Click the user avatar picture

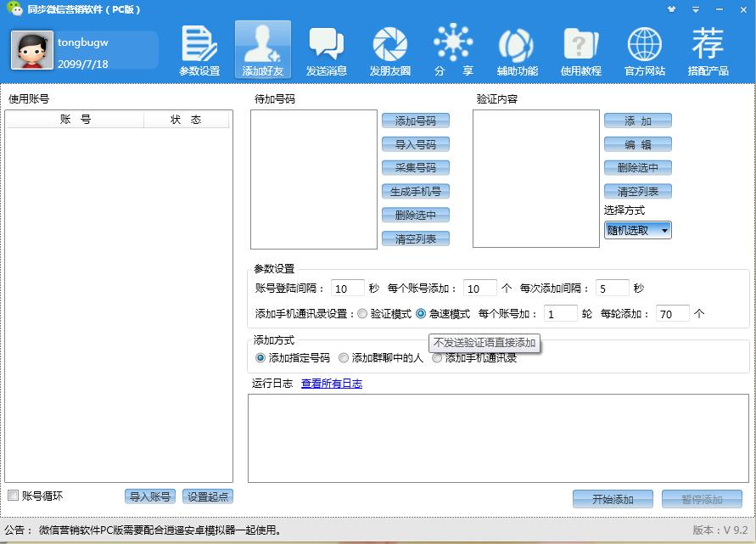click(32, 50)
